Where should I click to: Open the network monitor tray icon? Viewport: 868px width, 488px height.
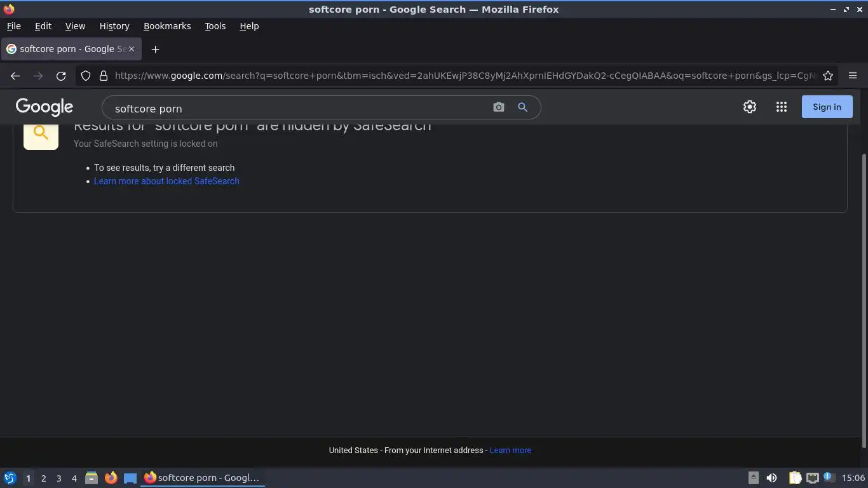tap(812, 478)
